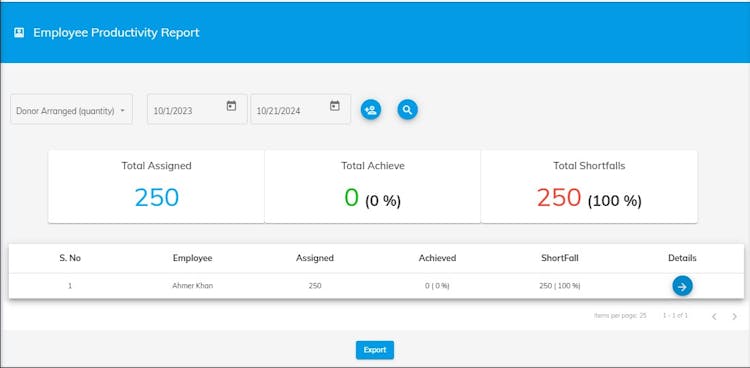Click the 10/21/2024 end date field
The height and width of the screenshot is (368, 750).
click(300, 109)
